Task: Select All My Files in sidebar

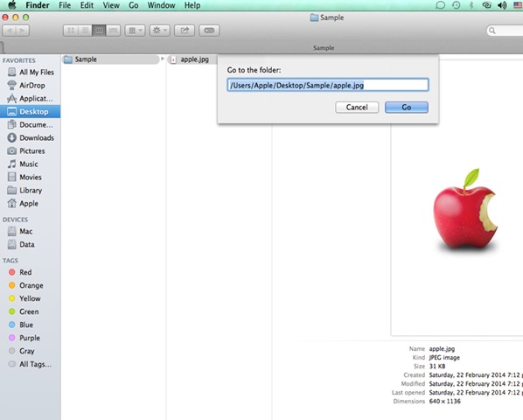Action: [x=31, y=72]
